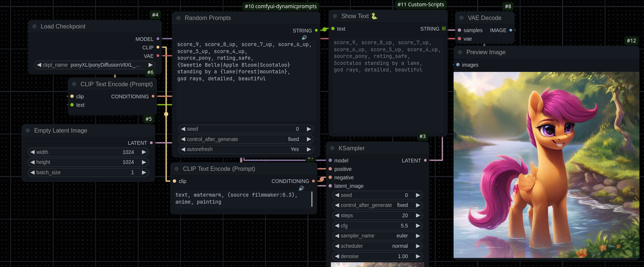Click the cfg value field showing 5.5

tap(377, 226)
